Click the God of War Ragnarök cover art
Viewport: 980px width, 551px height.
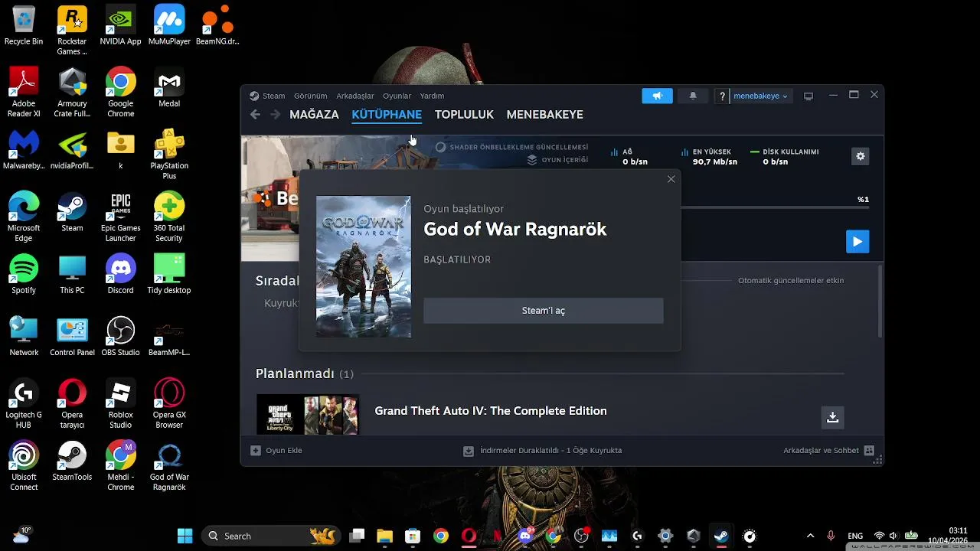tap(364, 266)
